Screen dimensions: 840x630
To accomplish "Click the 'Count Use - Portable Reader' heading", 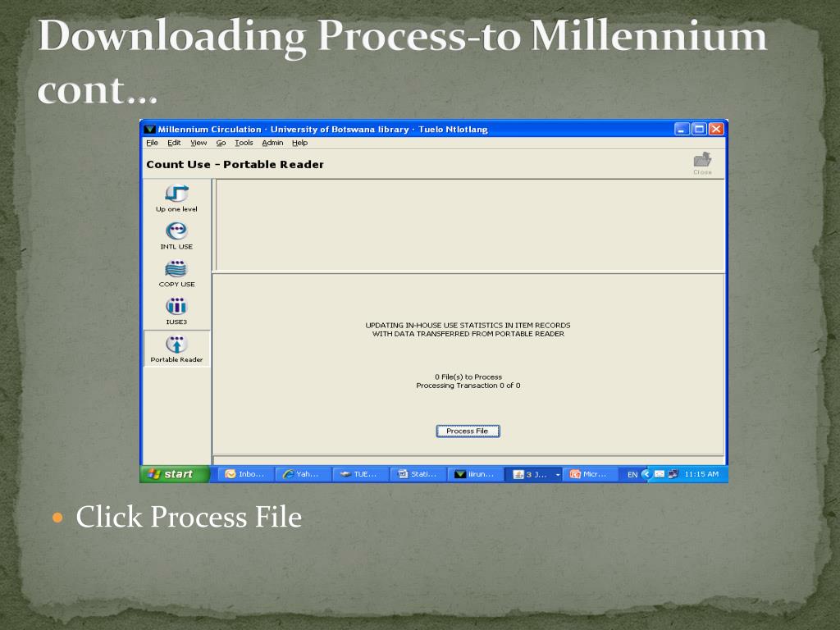I will coord(235,164).
